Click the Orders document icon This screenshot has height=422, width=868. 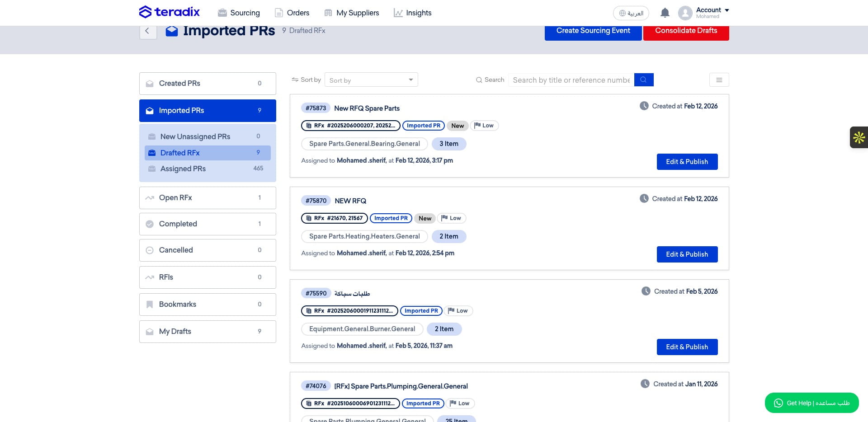tap(279, 13)
